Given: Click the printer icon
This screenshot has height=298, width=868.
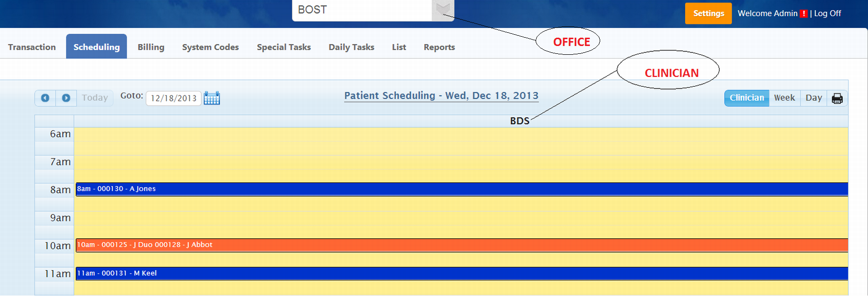Looking at the screenshot, I should pos(837,98).
